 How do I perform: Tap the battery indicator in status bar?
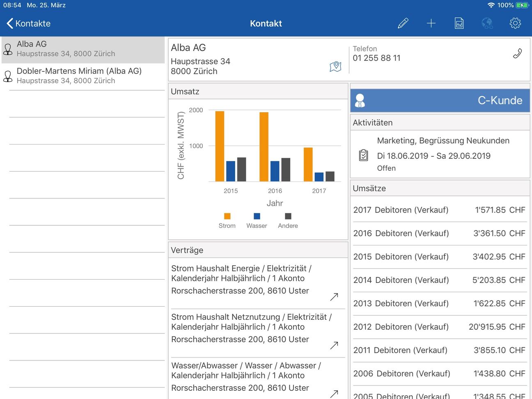(x=522, y=5)
